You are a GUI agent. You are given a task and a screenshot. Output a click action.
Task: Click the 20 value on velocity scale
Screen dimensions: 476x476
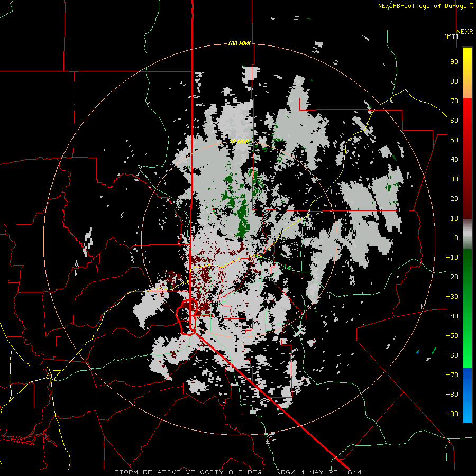tap(454, 198)
